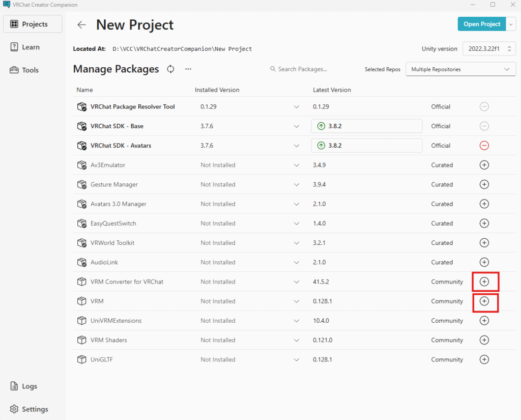Select the UniVRMExtensions package name
This screenshot has width=521, height=420.
pyautogui.click(x=116, y=321)
